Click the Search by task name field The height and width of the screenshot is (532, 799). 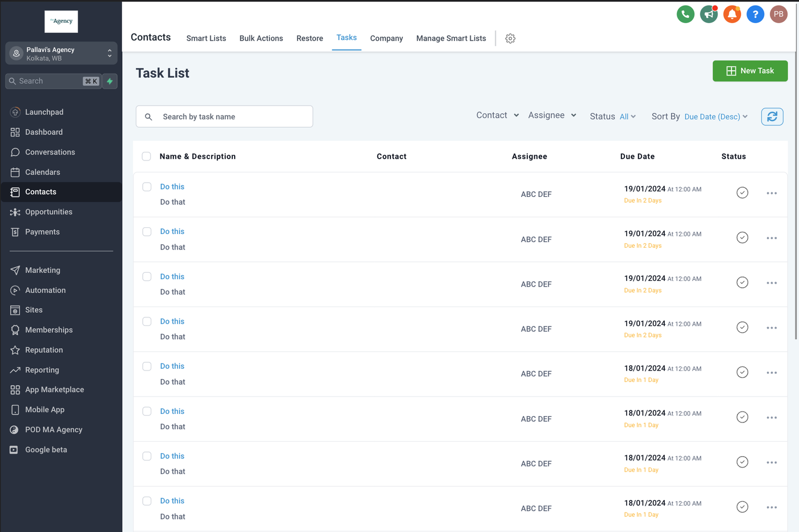(x=234, y=116)
